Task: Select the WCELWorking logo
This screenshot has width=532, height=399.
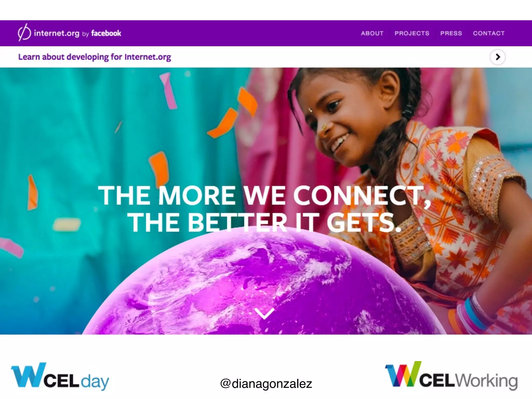Action: coord(451,376)
